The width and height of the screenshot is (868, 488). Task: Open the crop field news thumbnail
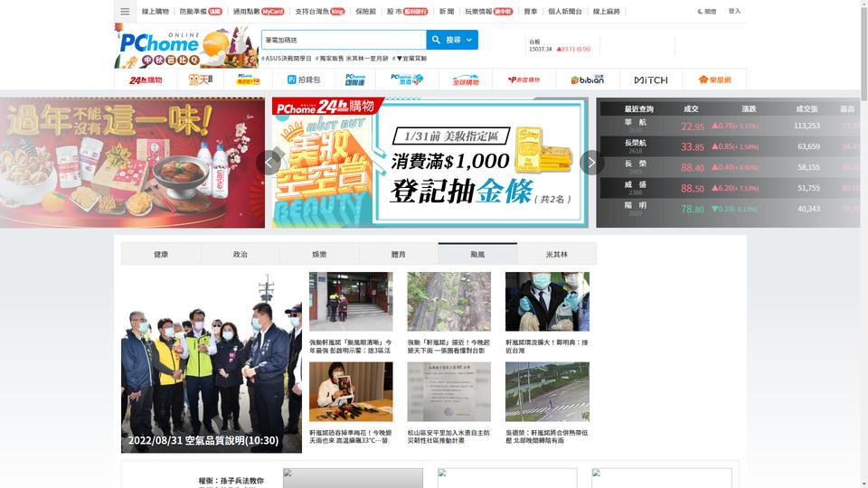tap(449, 302)
